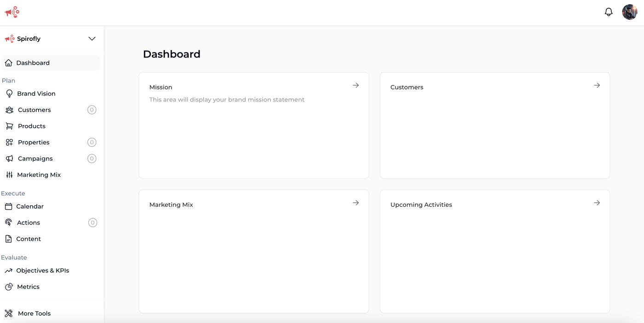Expand the Marketing Mix card arrow
Image resolution: width=644 pixels, height=323 pixels.
click(x=356, y=203)
